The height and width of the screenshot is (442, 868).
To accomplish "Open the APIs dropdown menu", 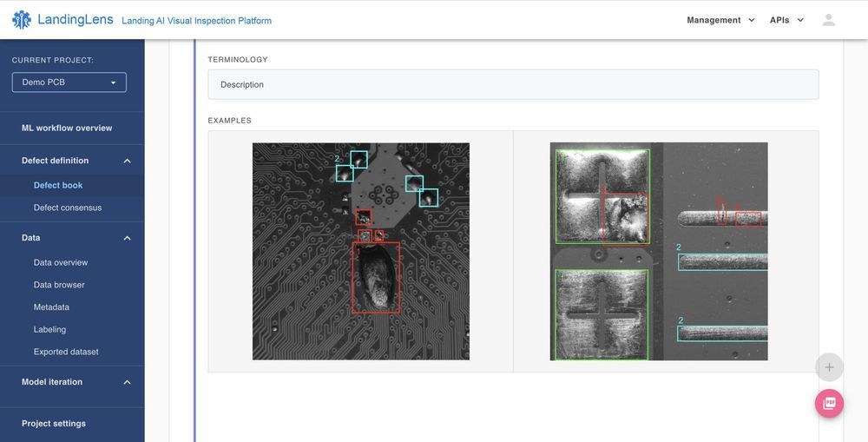I will tap(786, 20).
